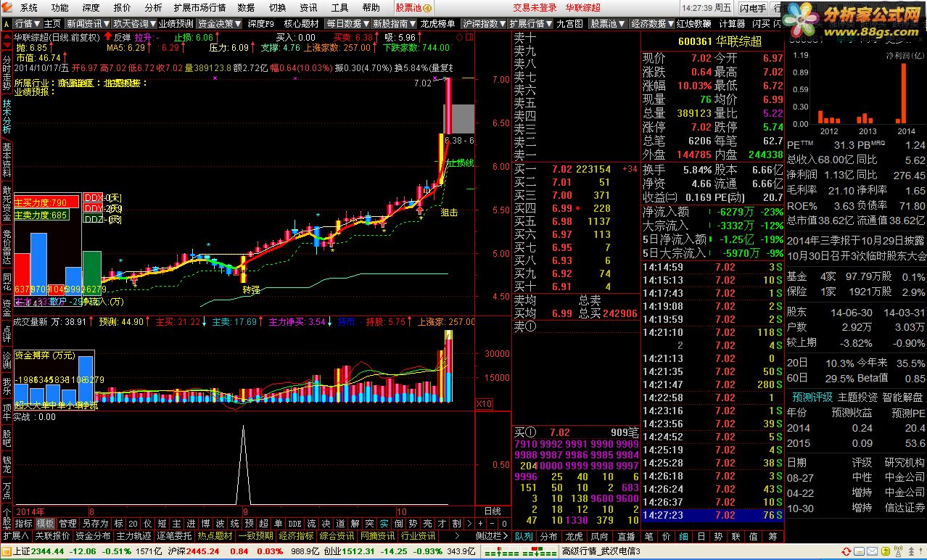Select the 技术分析 sidebar tab
The height and width of the screenshot is (560, 927).
pos(7,116)
